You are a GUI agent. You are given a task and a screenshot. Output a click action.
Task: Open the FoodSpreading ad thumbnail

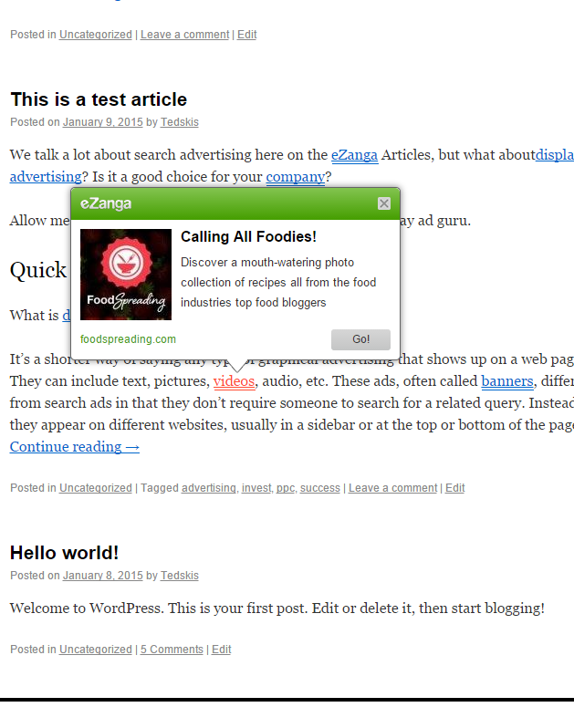[x=126, y=275]
